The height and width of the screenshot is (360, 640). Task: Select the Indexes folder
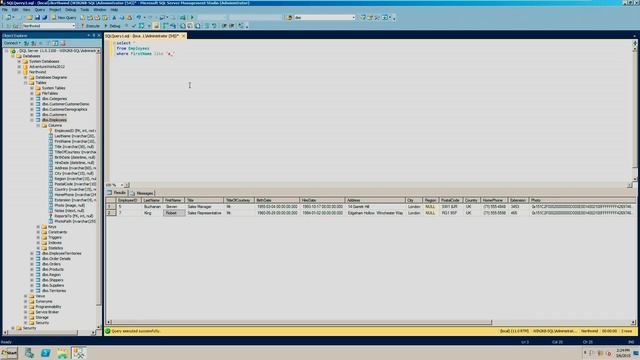tap(55, 242)
